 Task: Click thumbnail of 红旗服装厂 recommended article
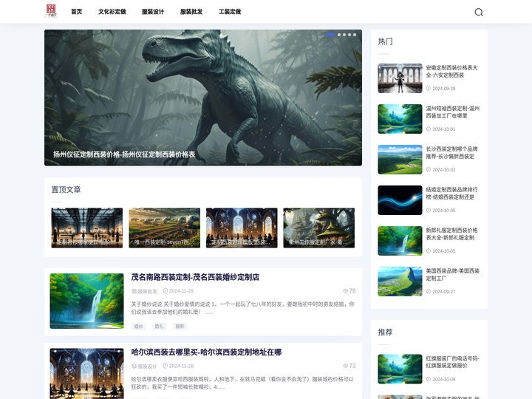[400, 369]
